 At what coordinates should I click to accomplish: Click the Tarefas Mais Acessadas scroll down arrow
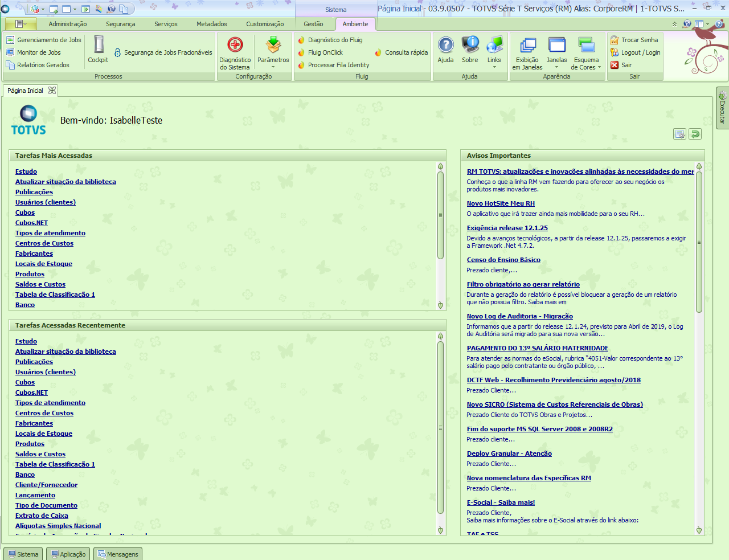(440, 305)
